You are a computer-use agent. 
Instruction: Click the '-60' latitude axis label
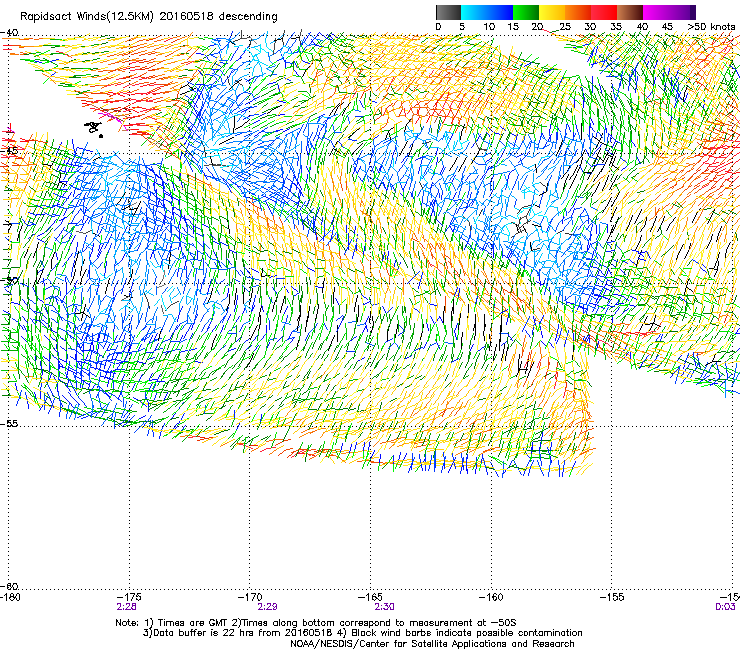[9, 587]
